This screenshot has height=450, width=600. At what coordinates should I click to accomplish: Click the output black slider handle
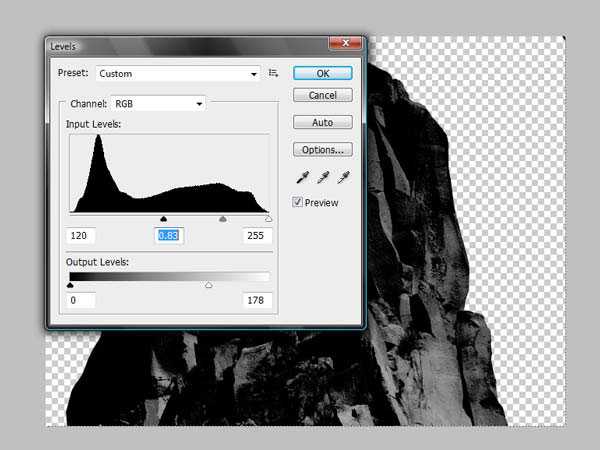70,285
